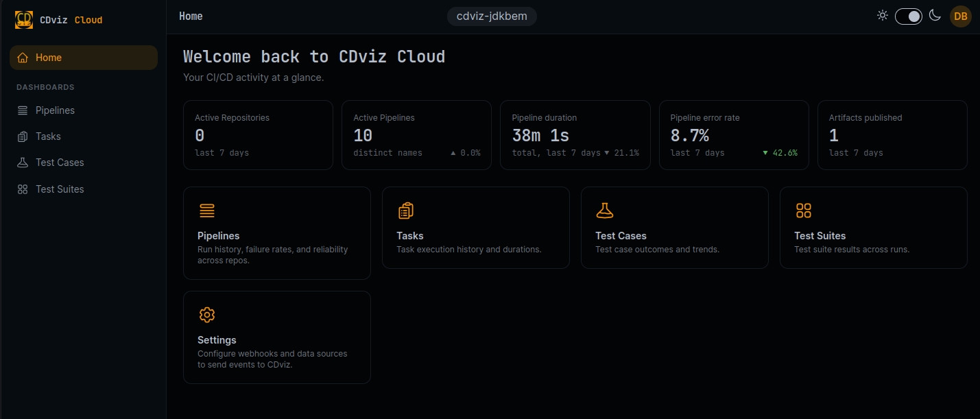Screen dimensions: 980x419
Task: Click the Active Pipelines value 10
Action: (363, 135)
